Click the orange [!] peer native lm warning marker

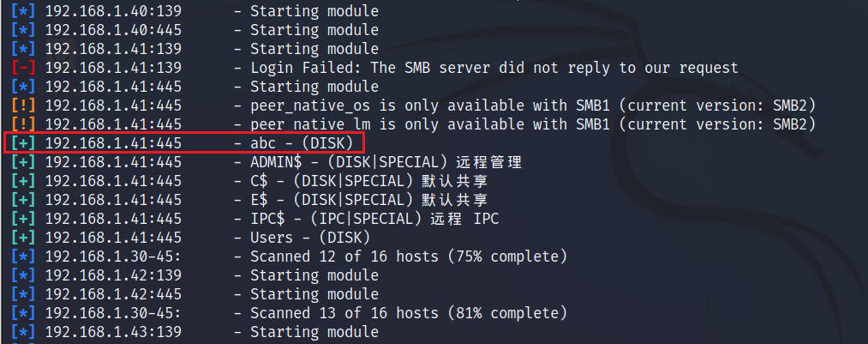coord(23,124)
